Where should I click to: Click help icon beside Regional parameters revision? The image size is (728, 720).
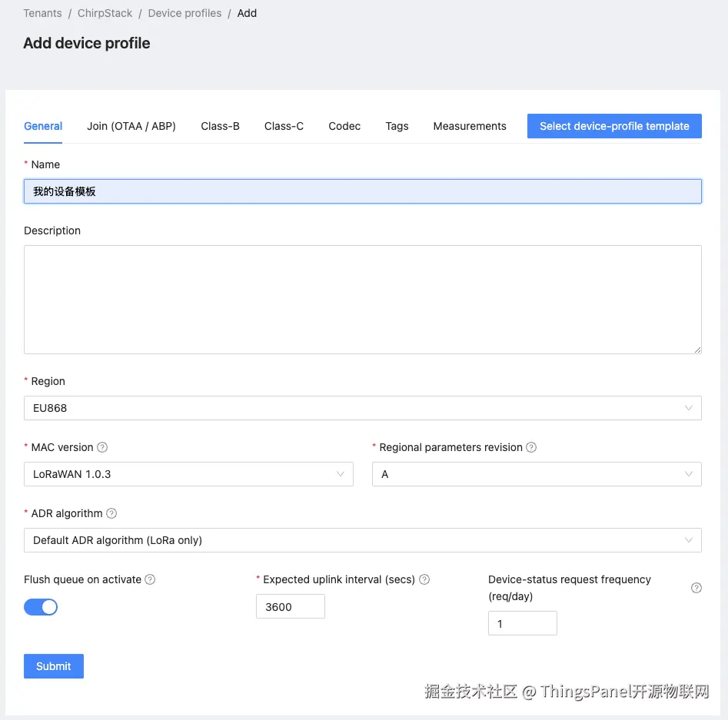[531, 447]
